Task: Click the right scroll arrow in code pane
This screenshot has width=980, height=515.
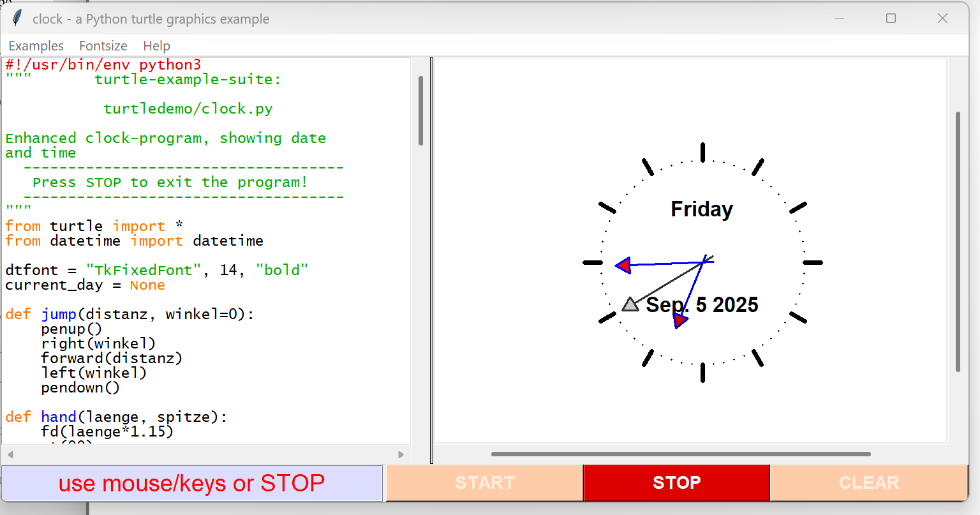Action: click(x=401, y=454)
